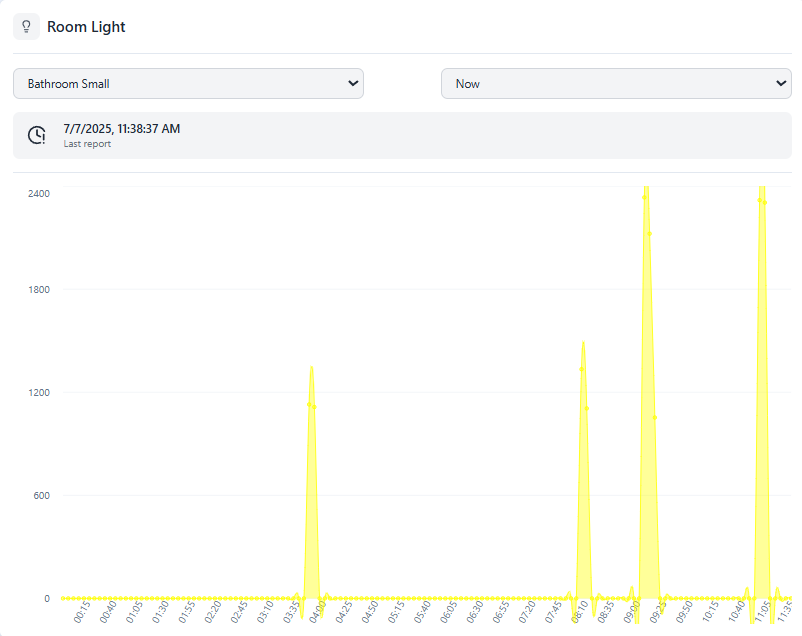Click the Last report label
The height and width of the screenshot is (636, 802).
[x=87, y=144]
